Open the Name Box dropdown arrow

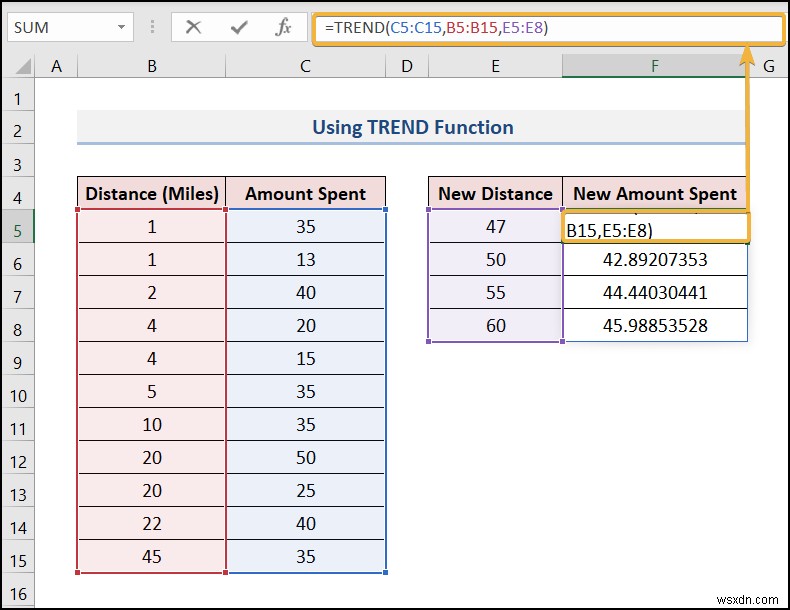(x=121, y=27)
